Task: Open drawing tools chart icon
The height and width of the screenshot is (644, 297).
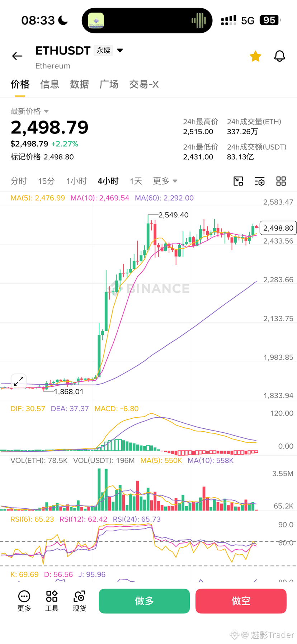Action: (x=238, y=181)
